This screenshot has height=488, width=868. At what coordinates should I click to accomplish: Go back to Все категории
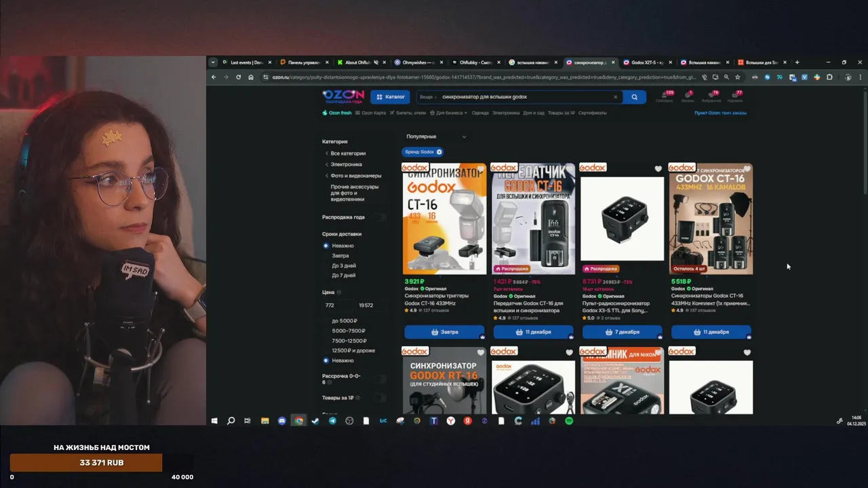[x=348, y=153]
